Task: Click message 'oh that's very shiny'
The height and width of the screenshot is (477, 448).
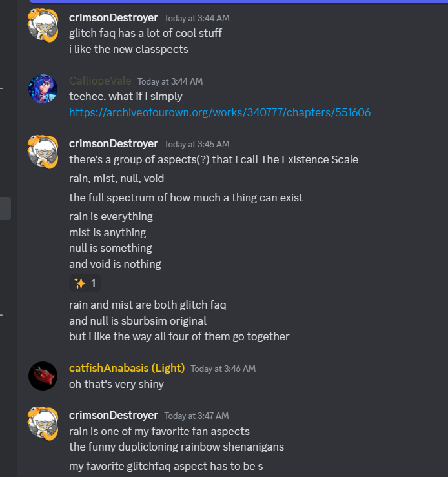Action: coord(116,384)
